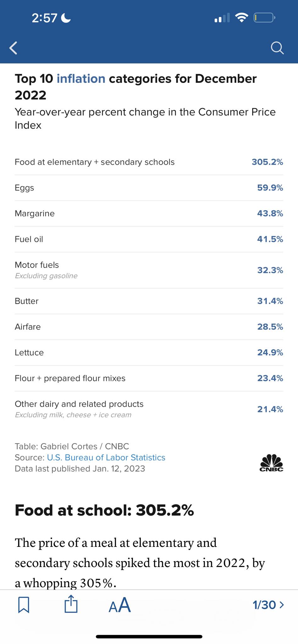Bookmark this article
Viewport: 298px width, 644px height.
(24, 605)
